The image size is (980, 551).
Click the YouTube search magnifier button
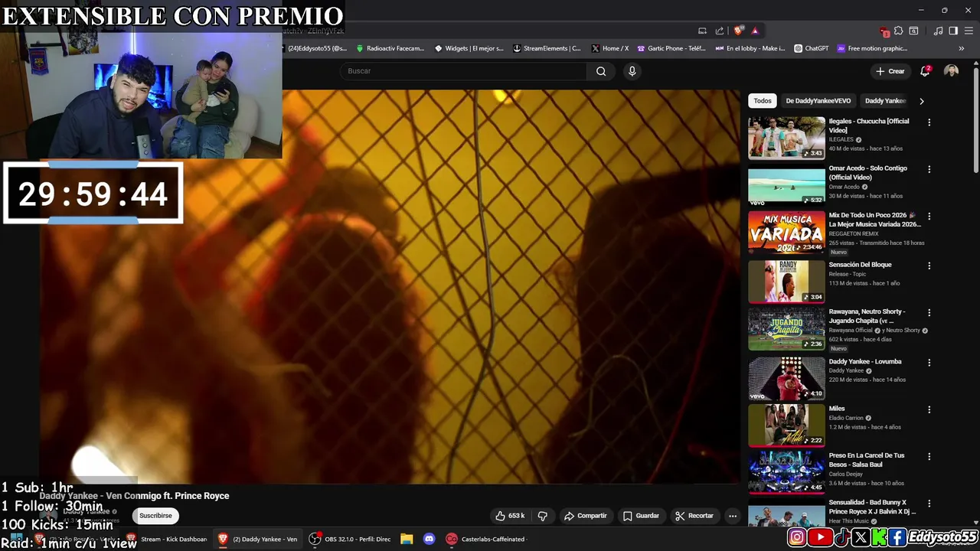click(601, 71)
